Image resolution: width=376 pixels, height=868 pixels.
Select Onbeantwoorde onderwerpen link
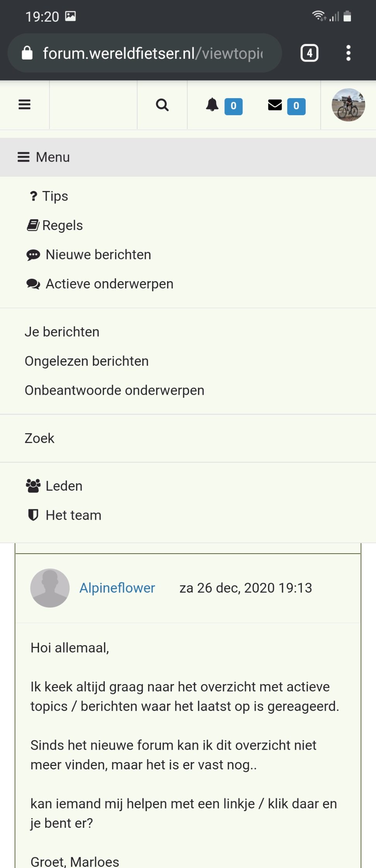(x=115, y=391)
